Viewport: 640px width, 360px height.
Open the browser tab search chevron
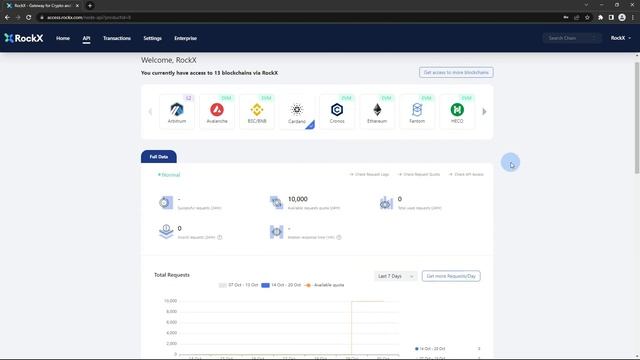586,5
